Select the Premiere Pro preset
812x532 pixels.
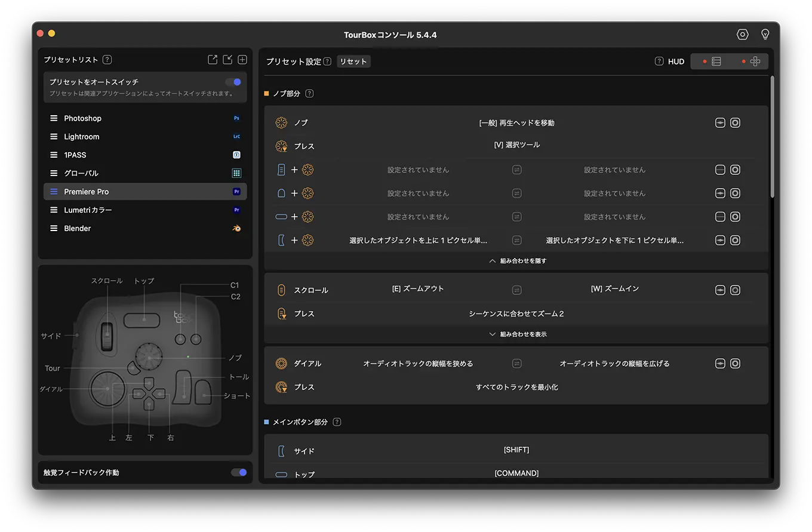tap(145, 192)
